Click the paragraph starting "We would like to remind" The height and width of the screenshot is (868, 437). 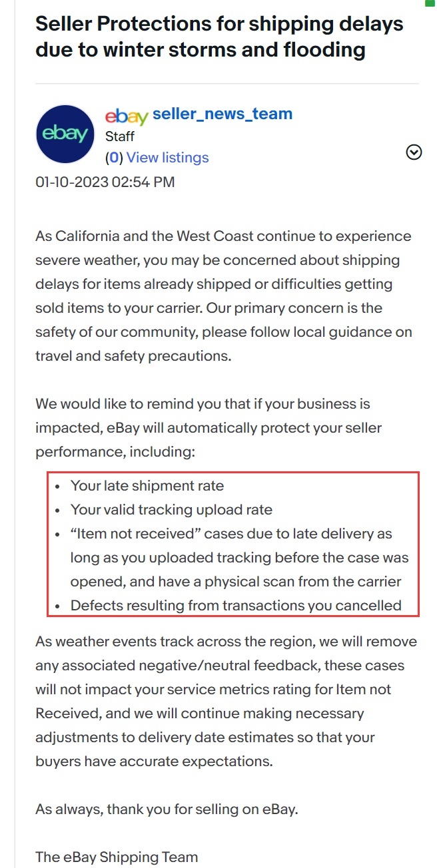point(209,428)
